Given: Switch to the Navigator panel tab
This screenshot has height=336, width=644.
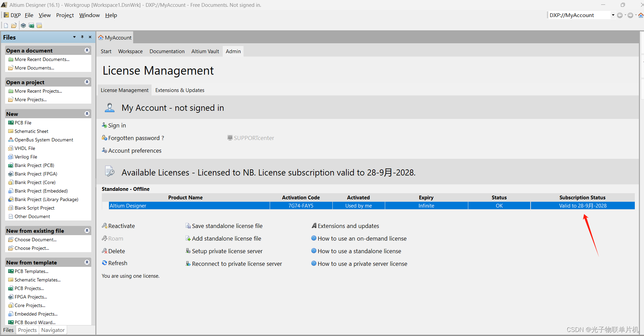Looking at the screenshot, I should (x=53, y=330).
